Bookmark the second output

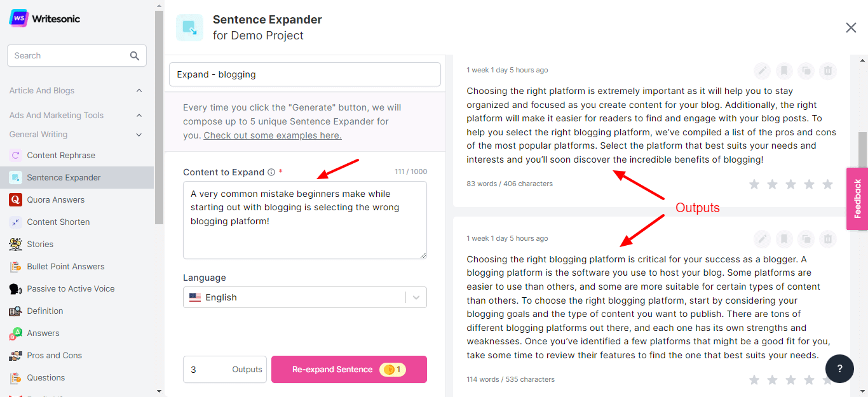[784, 239]
